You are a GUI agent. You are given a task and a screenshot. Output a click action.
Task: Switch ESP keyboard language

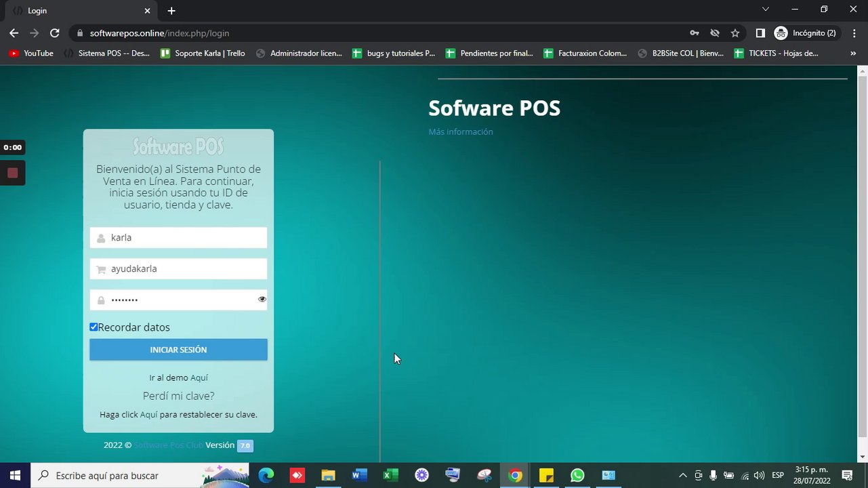point(778,475)
